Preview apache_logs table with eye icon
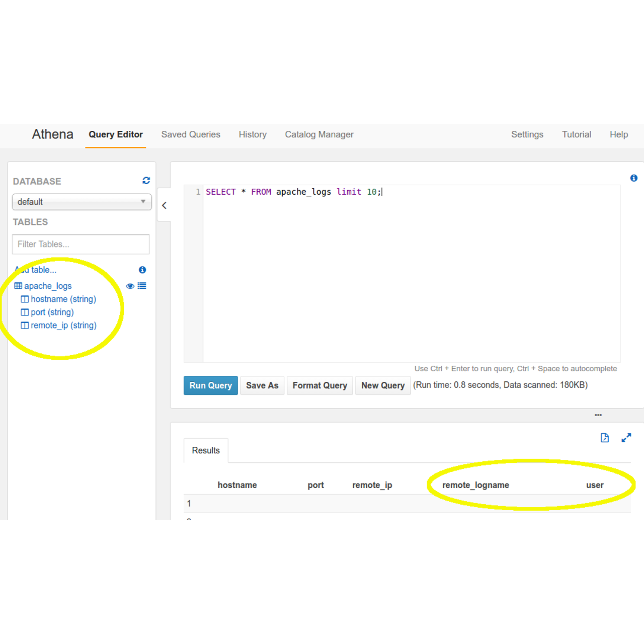This screenshot has width=644, height=644. (x=130, y=286)
